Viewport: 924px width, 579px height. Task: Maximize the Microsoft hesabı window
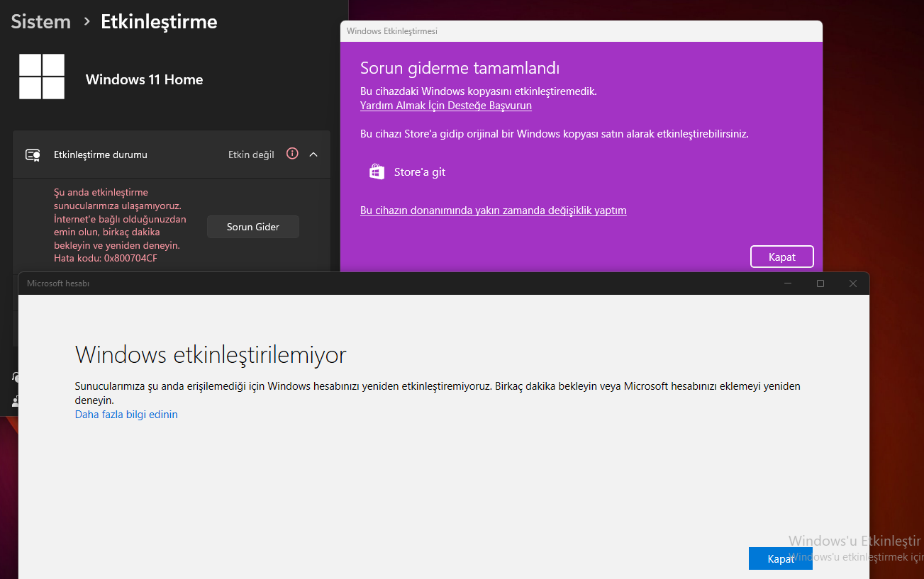click(820, 283)
